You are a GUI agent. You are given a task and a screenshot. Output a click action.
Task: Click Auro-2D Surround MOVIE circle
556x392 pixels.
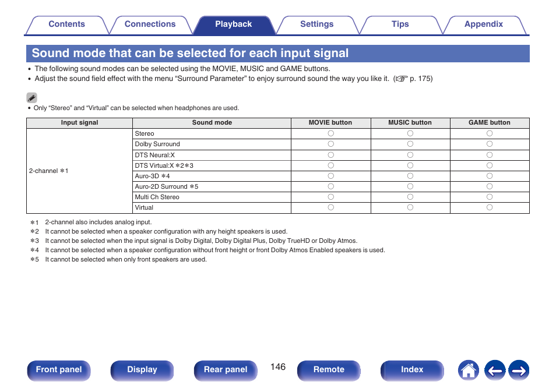tap(331, 186)
